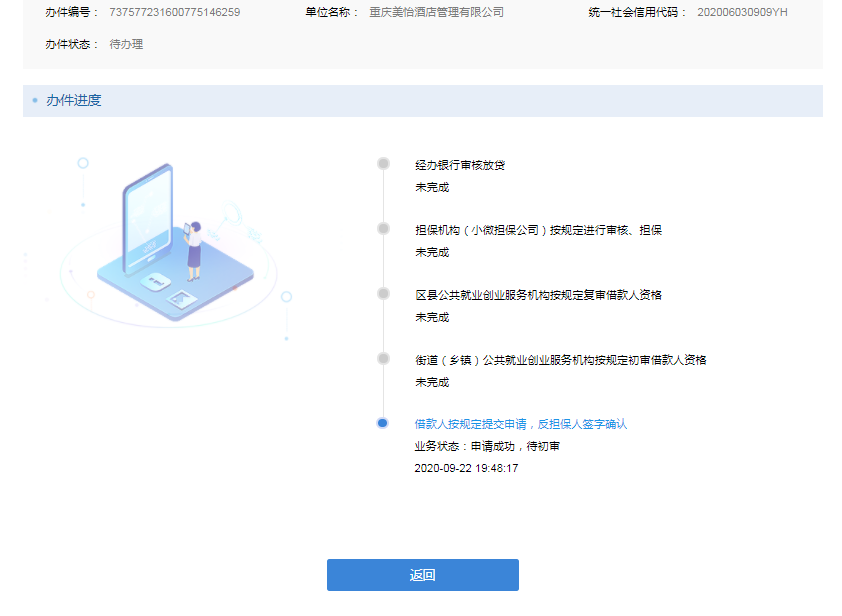842x616 pixels.
Task: Click the 经办银行审核放贷 step title
Action: tap(460, 165)
